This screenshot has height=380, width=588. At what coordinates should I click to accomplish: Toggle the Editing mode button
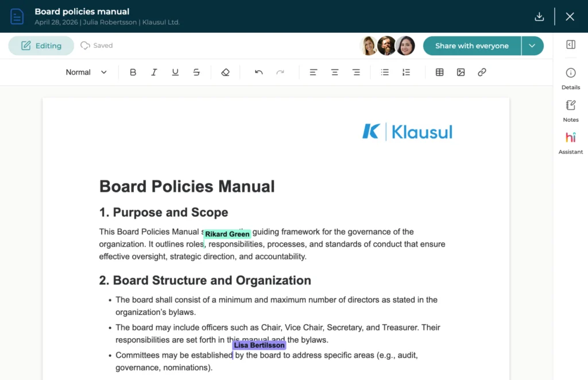pyautogui.click(x=41, y=46)
